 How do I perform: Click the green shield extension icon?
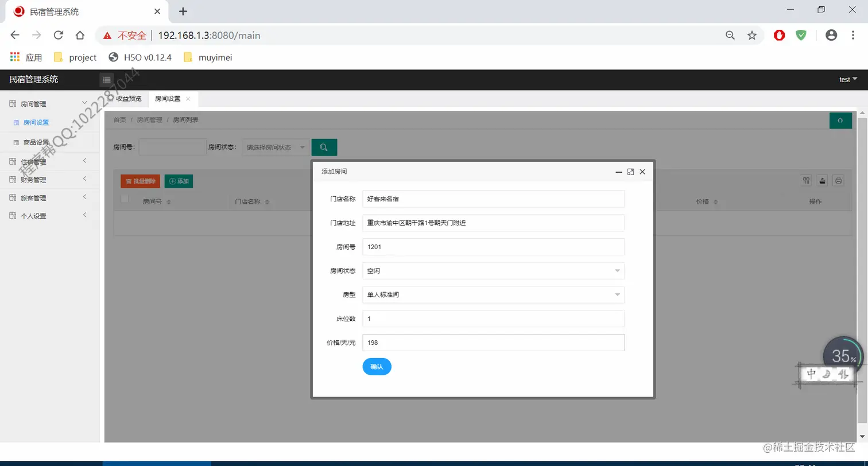point(801,35)
